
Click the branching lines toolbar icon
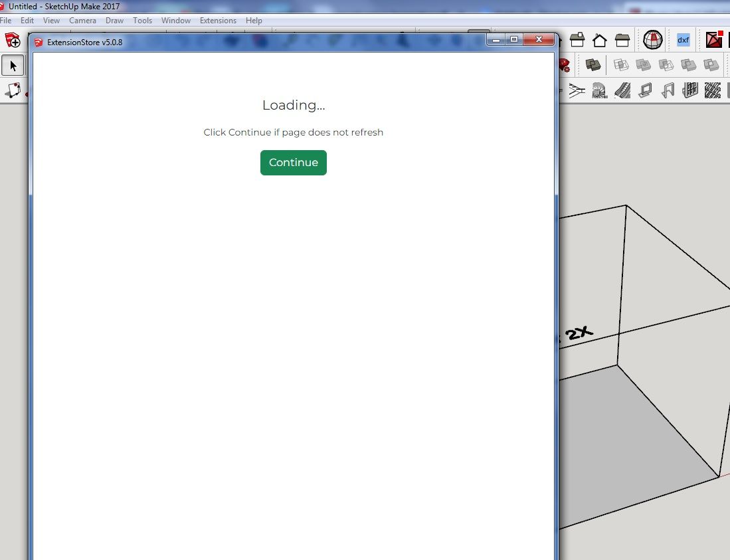click(x=577, y=90)
